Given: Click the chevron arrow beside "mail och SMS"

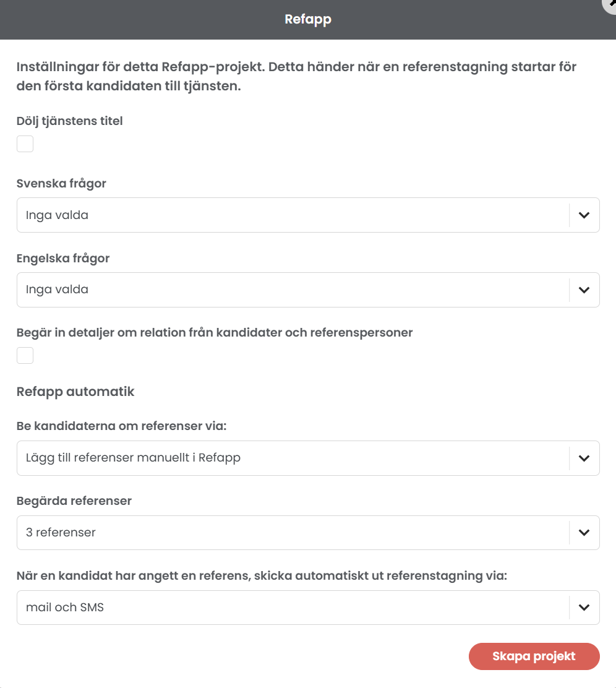Looking at the screenshot, I should pos(584,608).
